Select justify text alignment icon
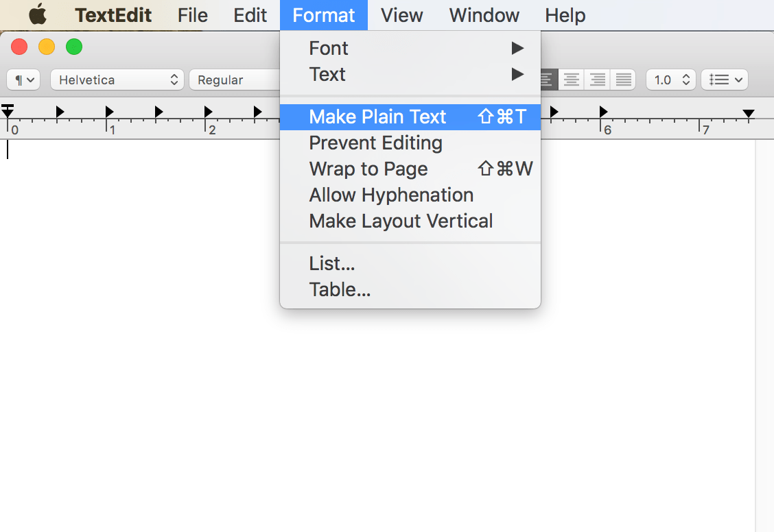774x532 pixels. coord(623,80)
